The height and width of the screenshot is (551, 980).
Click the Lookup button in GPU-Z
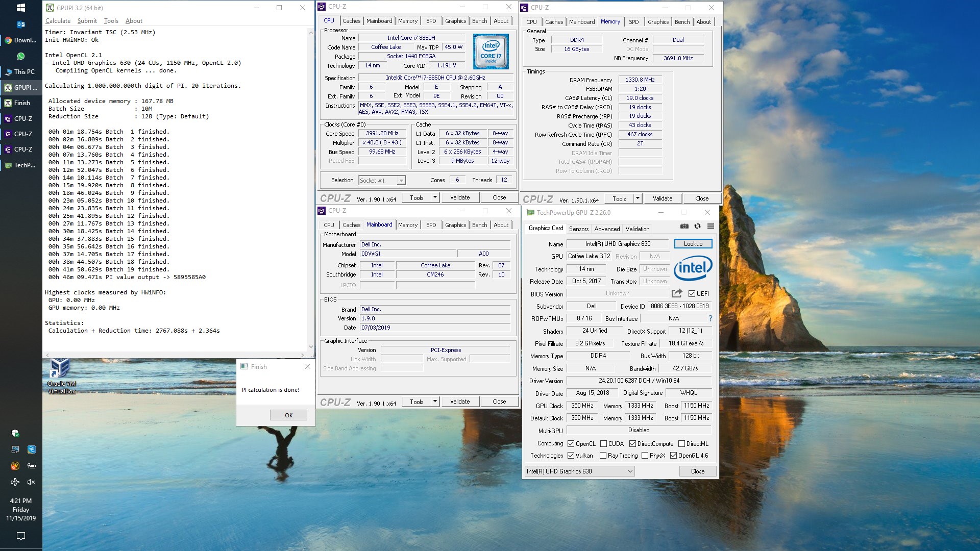point(693,244)
